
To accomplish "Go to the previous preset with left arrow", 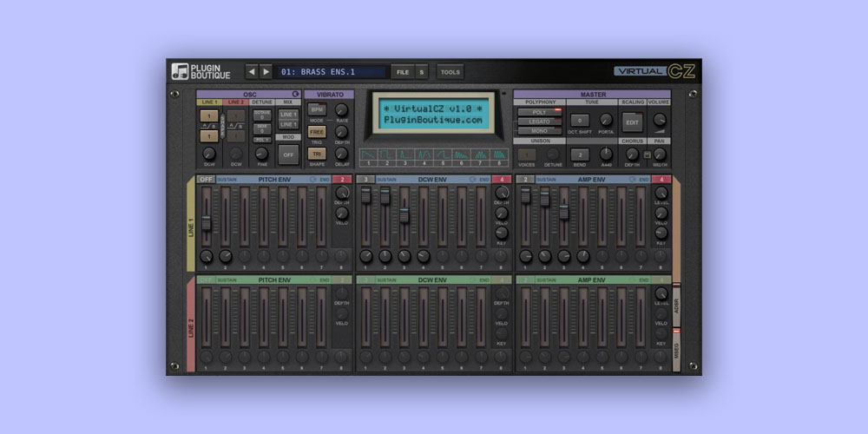I will (252, 71).
